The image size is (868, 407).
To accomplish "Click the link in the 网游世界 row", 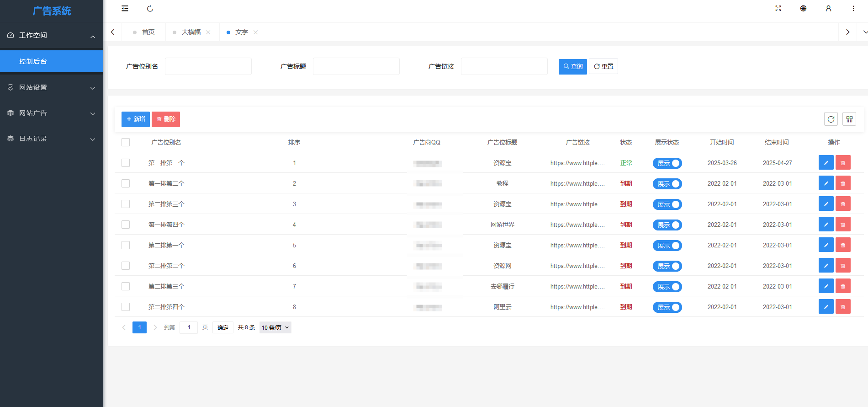I will 577,225.
